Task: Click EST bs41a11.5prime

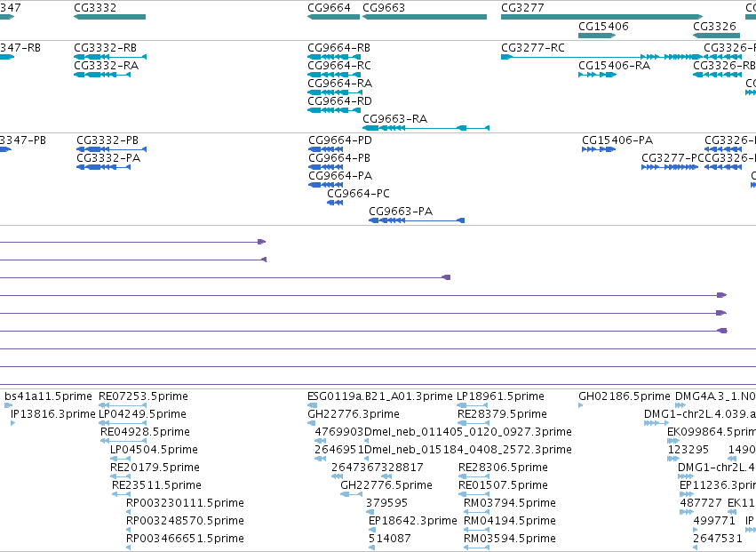Action: click(x=8, y=405)
